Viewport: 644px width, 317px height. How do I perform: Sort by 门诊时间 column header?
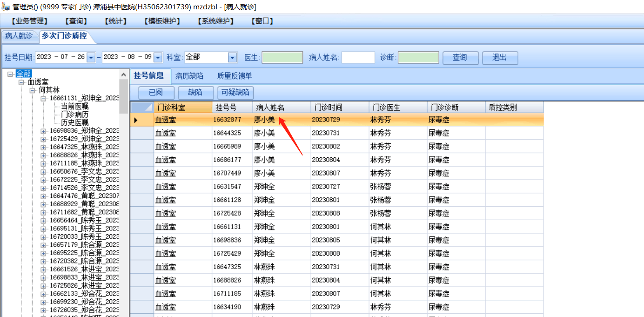pos(340,107)
